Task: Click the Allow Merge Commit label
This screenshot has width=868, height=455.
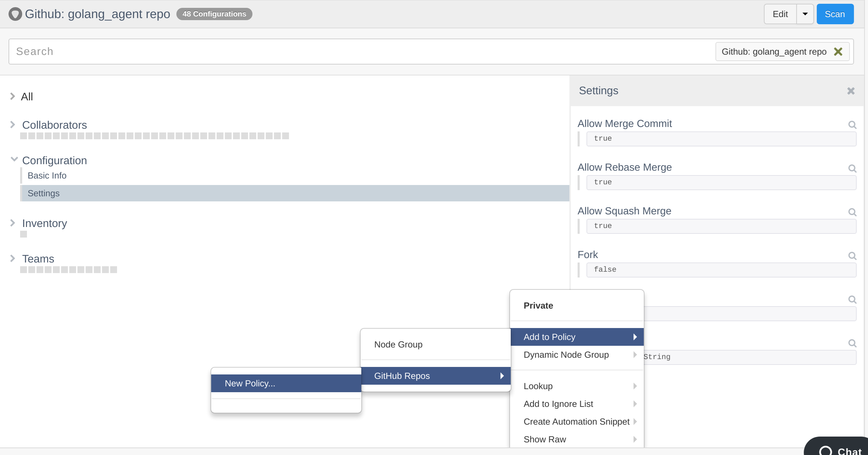Action: pos(624,124)
